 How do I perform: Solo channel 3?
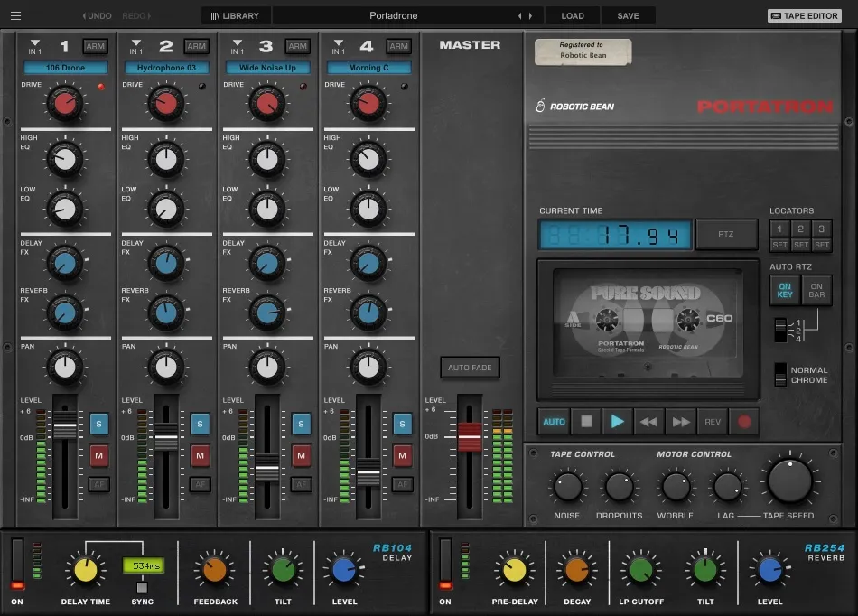pos(302,424)
